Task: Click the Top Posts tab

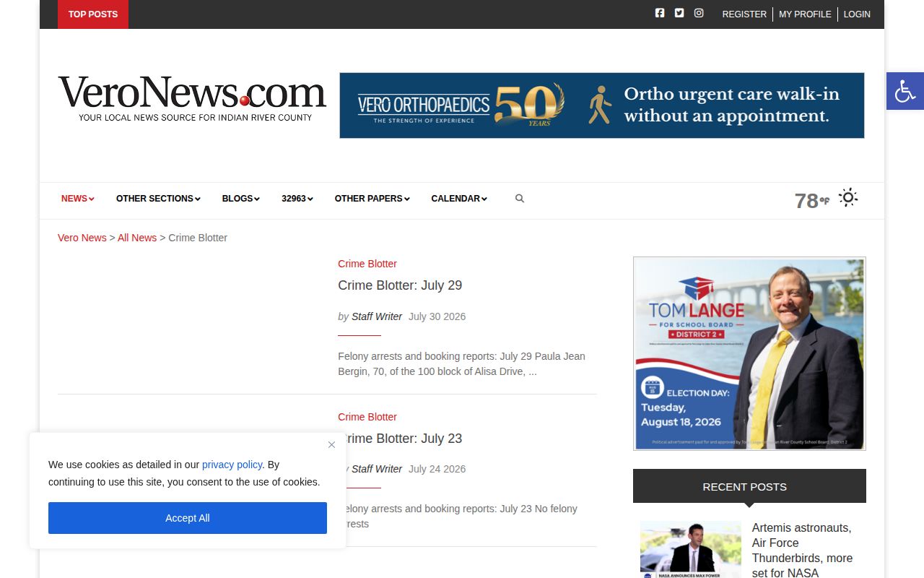Action: tap(93, 14)
